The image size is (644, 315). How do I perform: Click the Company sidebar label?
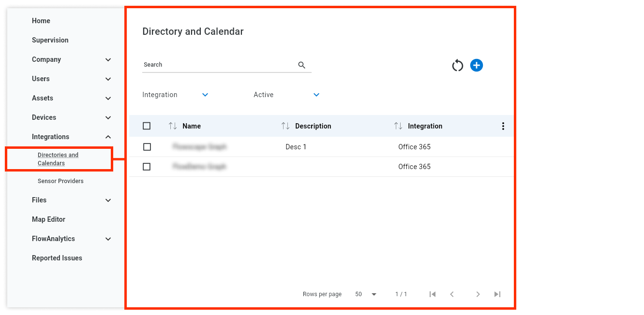click(46, 59)
